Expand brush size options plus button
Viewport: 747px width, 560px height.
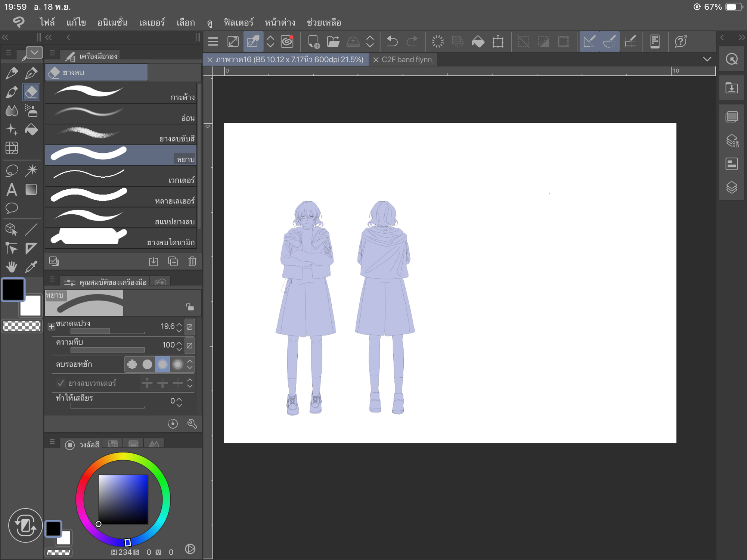pos(52,327)
